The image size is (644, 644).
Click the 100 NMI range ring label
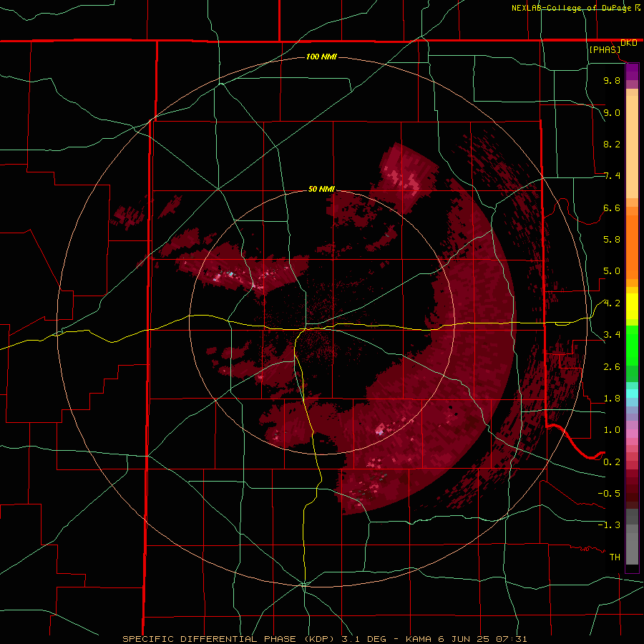(321, 57)
